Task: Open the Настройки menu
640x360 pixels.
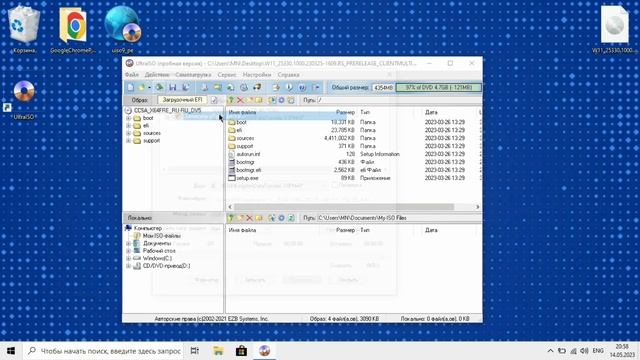Action: tap(257, 75)
